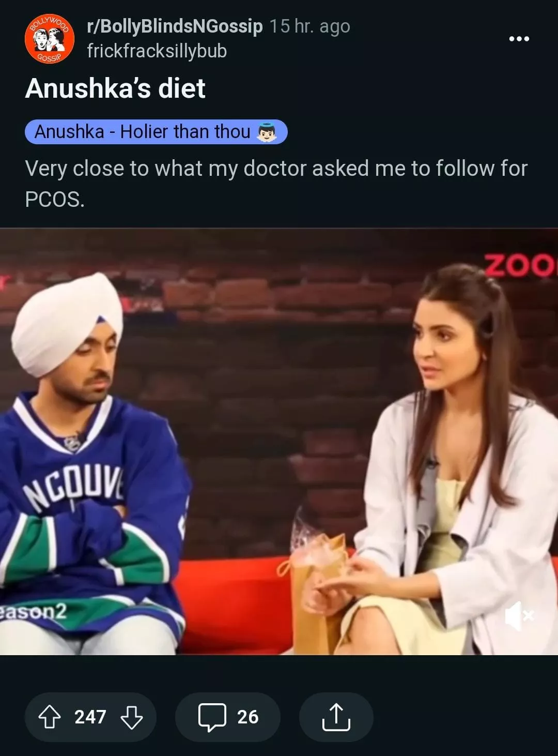Go to r/BollyBlindsNGossip subreddit link

(x=175, y=26)
